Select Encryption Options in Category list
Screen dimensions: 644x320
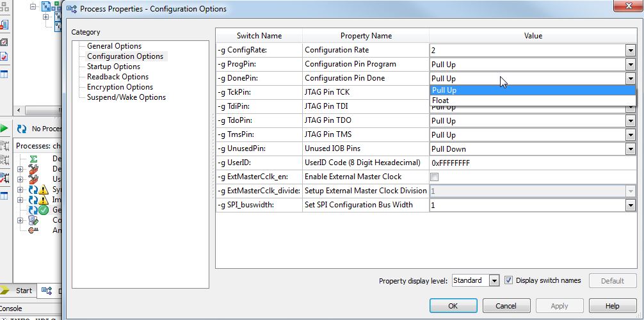click(120, 87)
